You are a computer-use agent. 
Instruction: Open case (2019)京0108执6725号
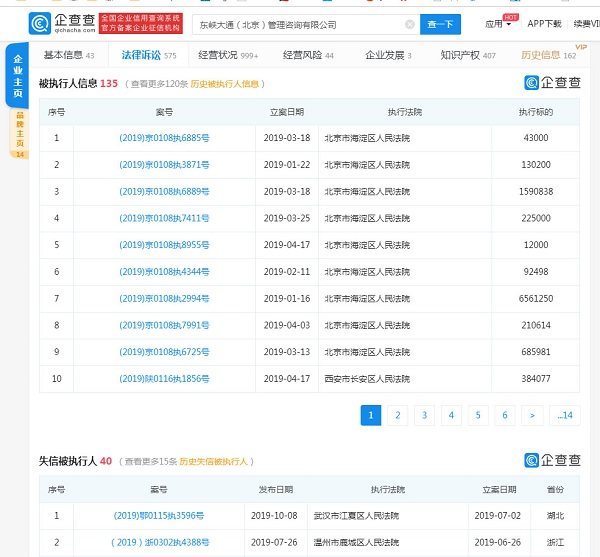(x=164, y=352)
